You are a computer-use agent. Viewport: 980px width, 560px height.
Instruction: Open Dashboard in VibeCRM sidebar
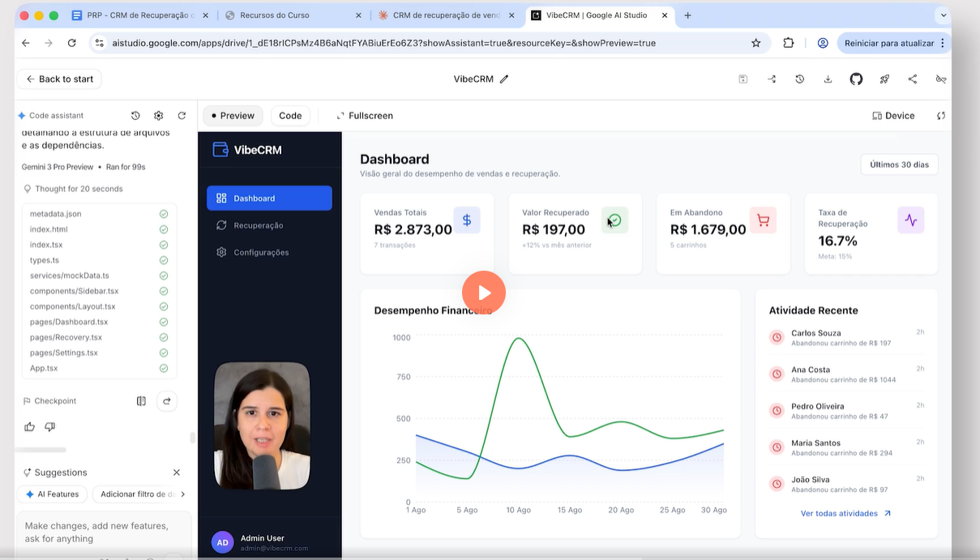(269, 199)
